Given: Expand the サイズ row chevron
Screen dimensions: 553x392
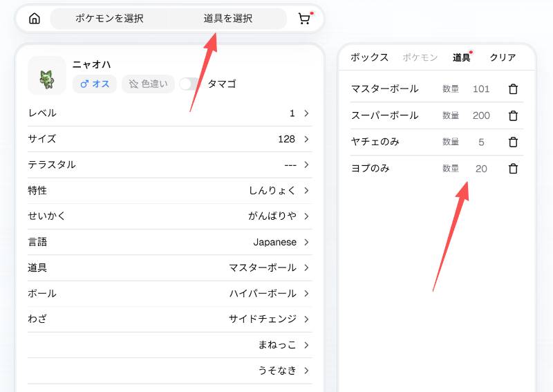Looking at the screenshot, I should (306, 139).
